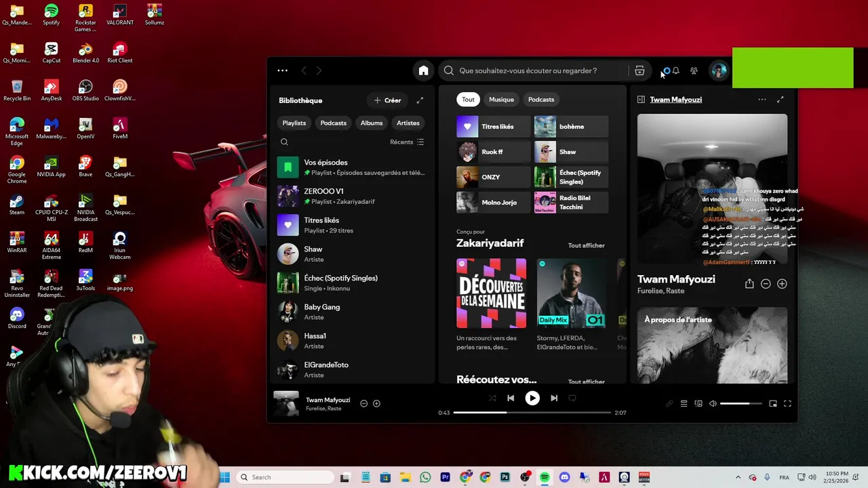
Task: Filter library by Podcasts
Action: point(334,123)
